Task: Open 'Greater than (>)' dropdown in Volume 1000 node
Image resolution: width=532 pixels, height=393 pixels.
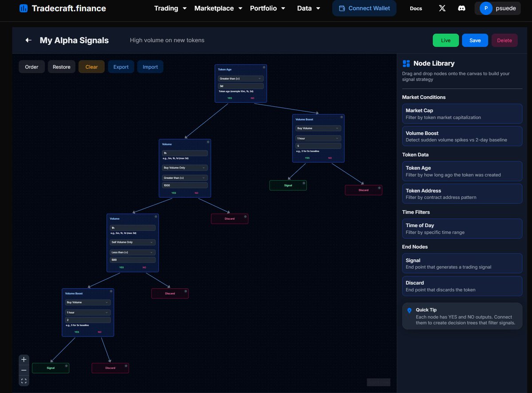Action: click(x=185, y=178)
